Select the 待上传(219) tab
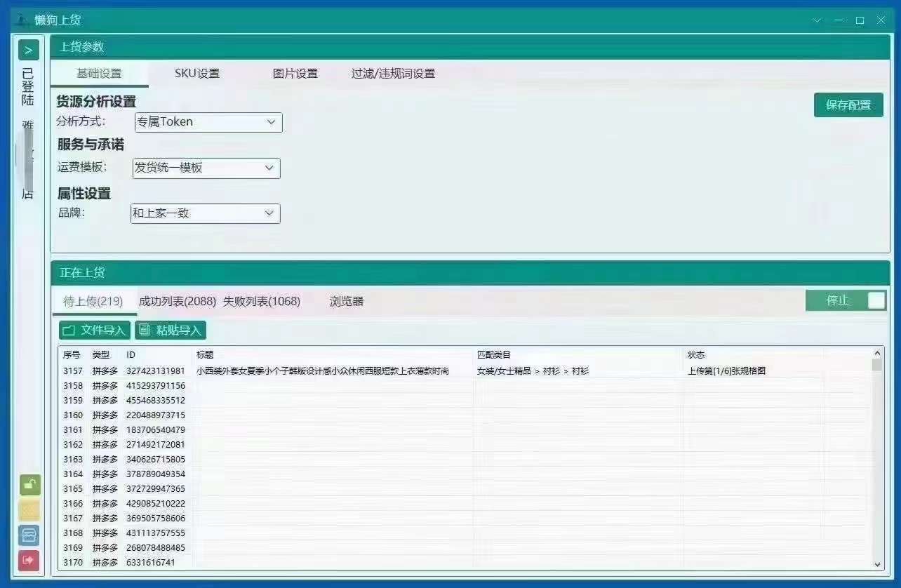This screenshot has width=901, height=588. [93, 302]
